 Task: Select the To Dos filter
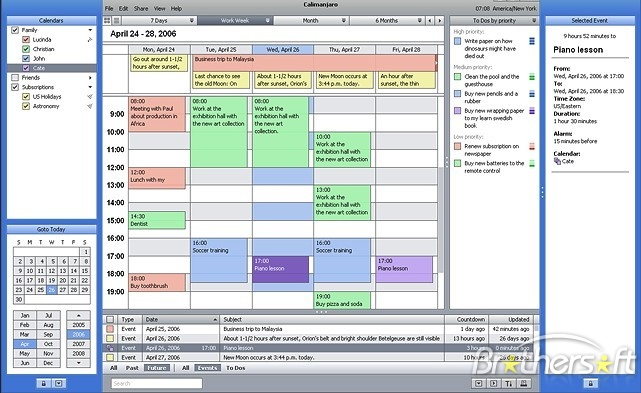[x=235, y=368]
